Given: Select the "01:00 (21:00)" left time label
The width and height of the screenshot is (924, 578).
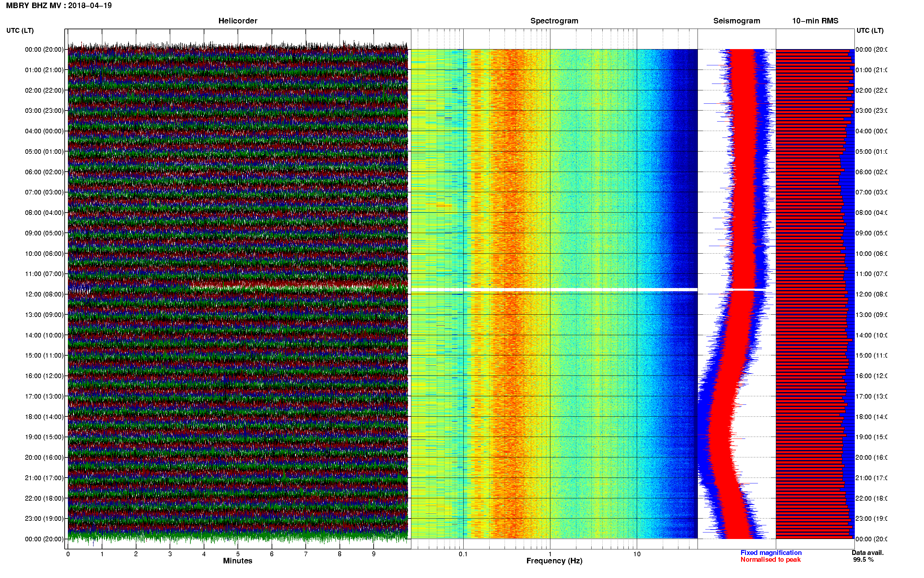Looking at the screenshot, I should (x=44, y=70).
